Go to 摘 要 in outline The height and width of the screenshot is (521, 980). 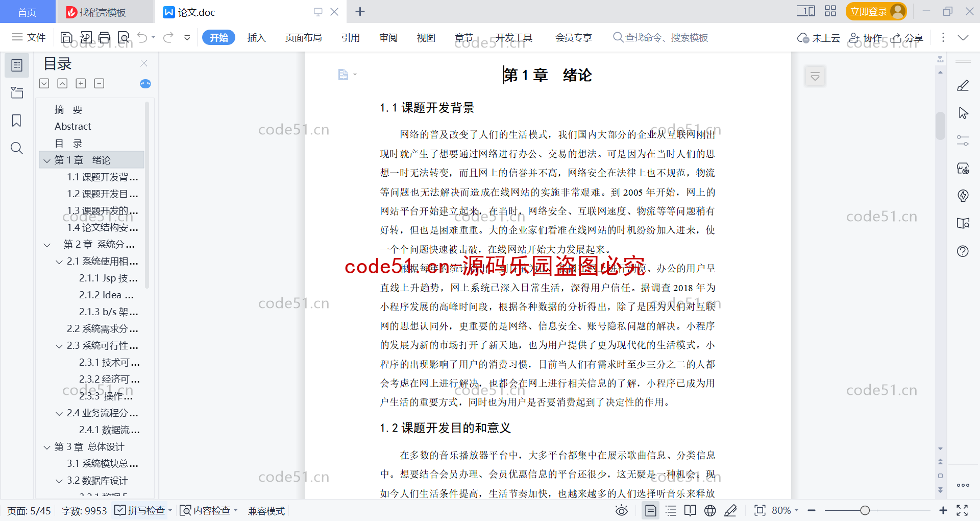click(x=68, y=109)
